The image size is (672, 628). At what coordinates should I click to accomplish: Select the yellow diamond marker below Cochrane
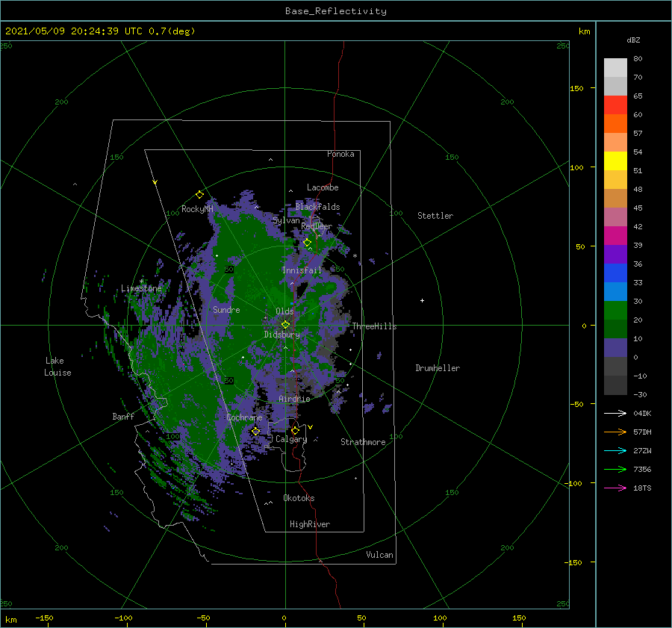[x=255, y=432]
